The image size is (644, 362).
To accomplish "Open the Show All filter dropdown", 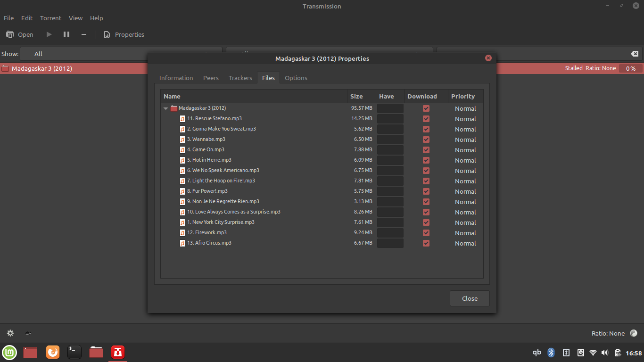I will pyautogui.click(x=121, y=54).
